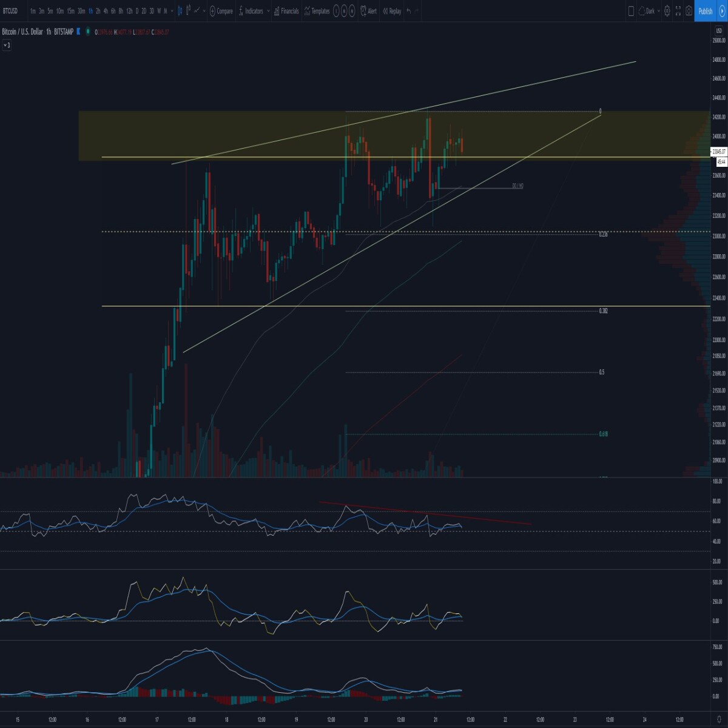Viewport: 728px width, 728px height.
Task: Open the Templates menu
Action: click(x=317, y=11)
